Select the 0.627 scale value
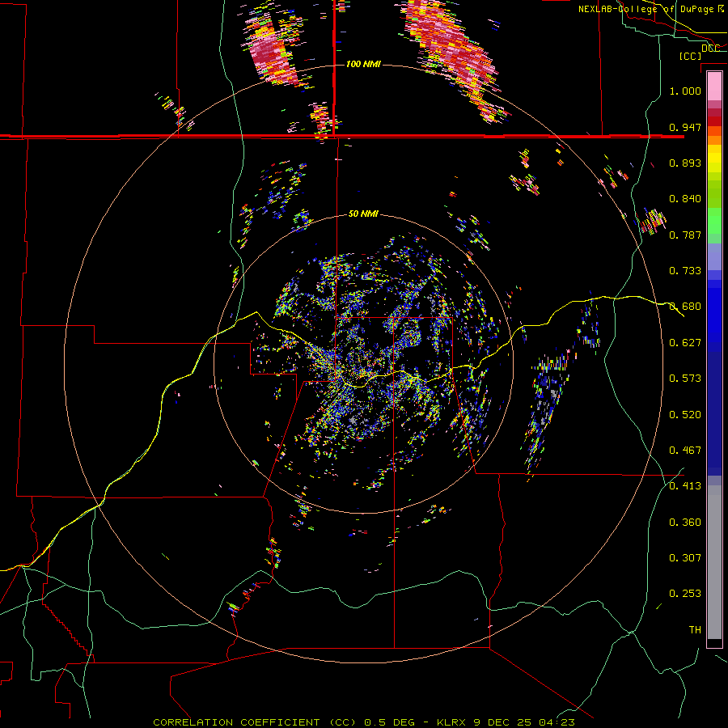 coord(685,343)
